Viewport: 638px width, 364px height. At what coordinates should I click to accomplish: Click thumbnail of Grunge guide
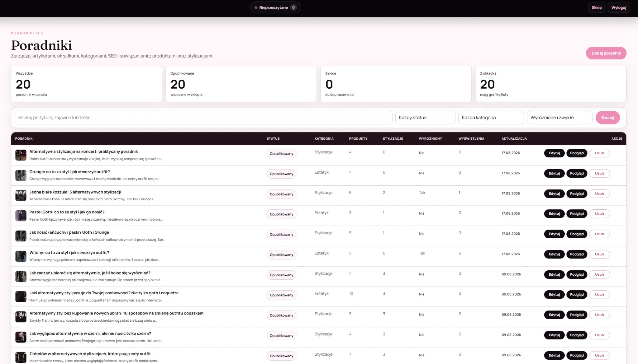[21, 175]
